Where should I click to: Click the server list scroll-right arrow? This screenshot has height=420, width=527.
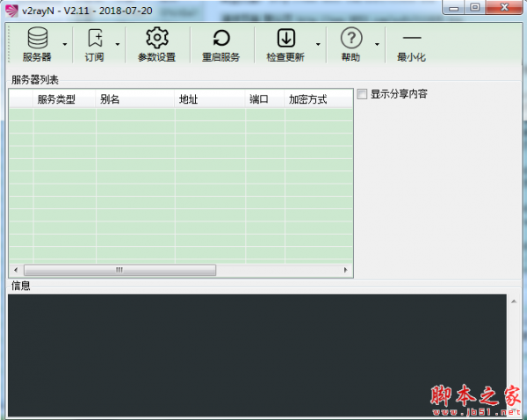pyautogui.click(x=345, y=270)
